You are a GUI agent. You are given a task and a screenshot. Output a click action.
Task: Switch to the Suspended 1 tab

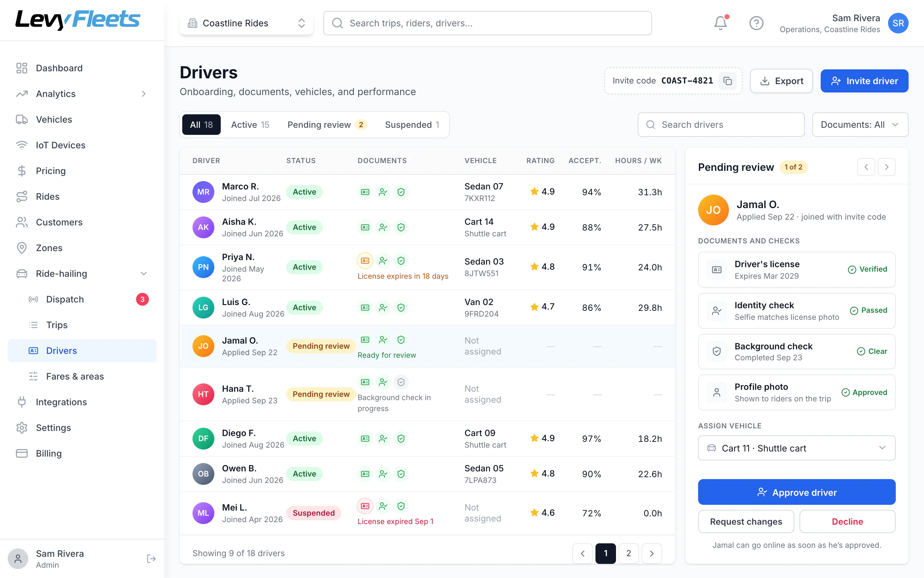tap(412, 125)
